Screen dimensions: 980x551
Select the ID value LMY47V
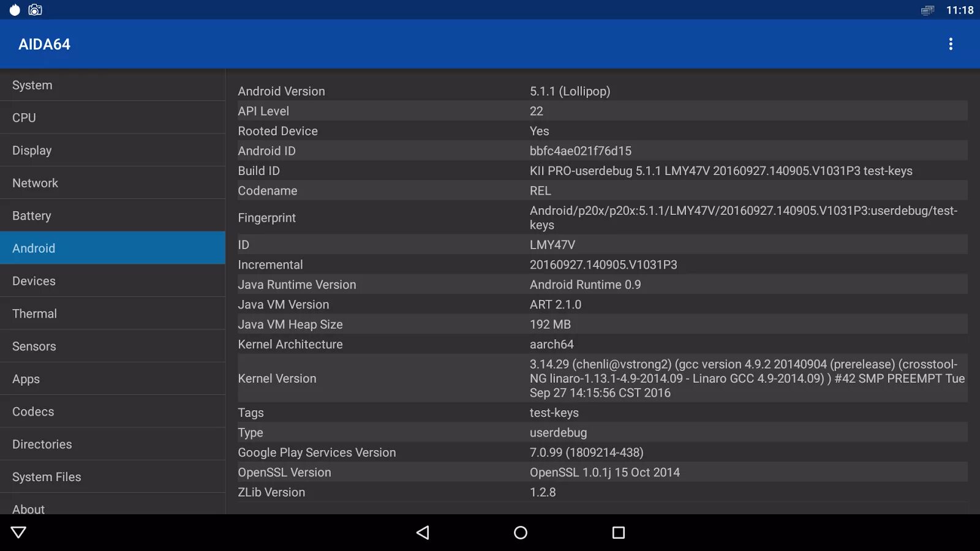[552, 244]
